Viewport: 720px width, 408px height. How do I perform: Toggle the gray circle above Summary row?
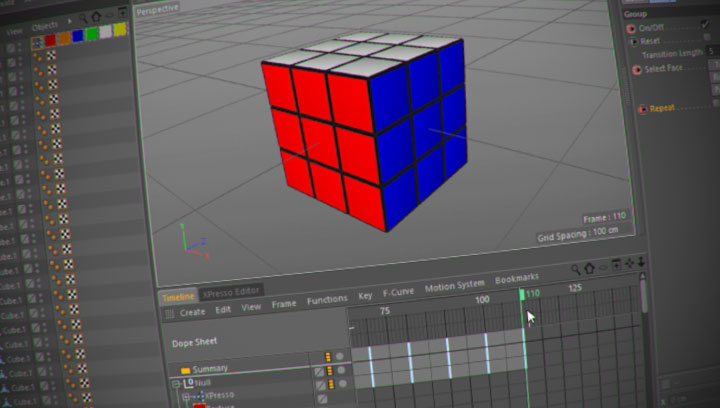pyautogui.click(x=339, y=356)
